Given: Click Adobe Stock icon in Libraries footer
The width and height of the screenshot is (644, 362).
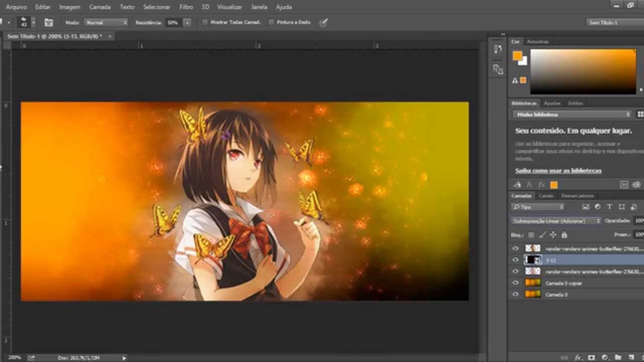Looking at the screenshot, I should (x=624, y=185).
